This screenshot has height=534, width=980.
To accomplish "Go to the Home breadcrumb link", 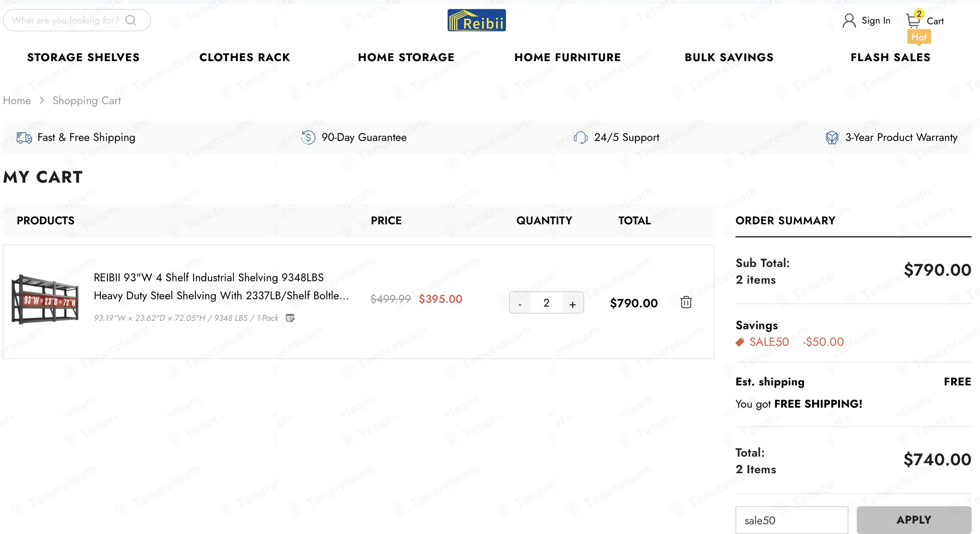I will [x=17, y=100].
